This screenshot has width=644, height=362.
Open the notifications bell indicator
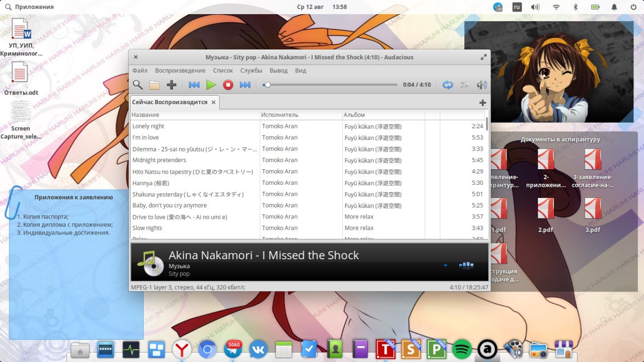pos(614,7)
